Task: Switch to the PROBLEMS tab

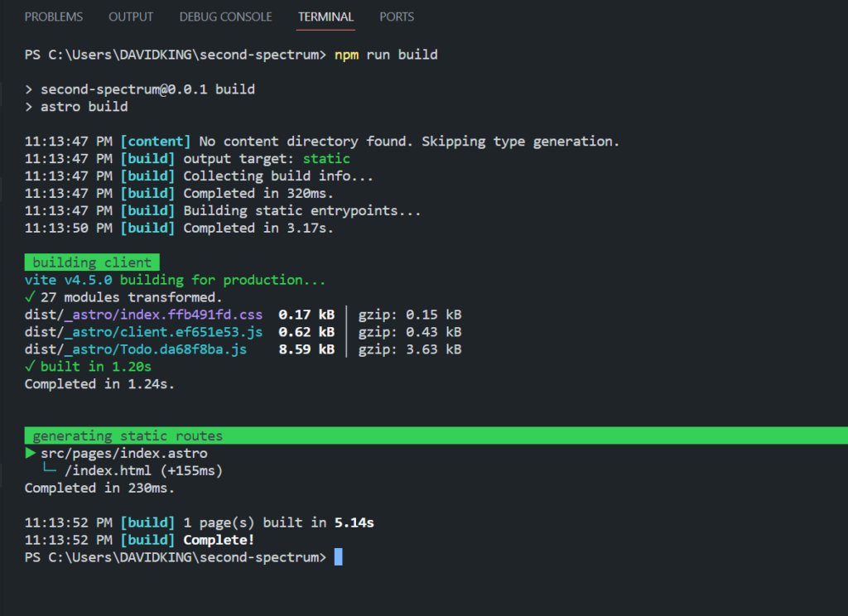Action: click(x=54, y=17)
